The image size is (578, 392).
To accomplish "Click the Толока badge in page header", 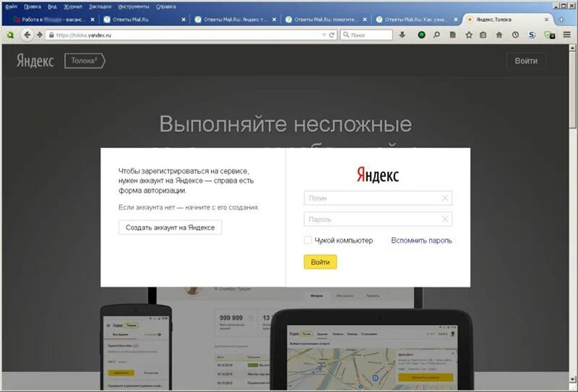I will point(85,61).
